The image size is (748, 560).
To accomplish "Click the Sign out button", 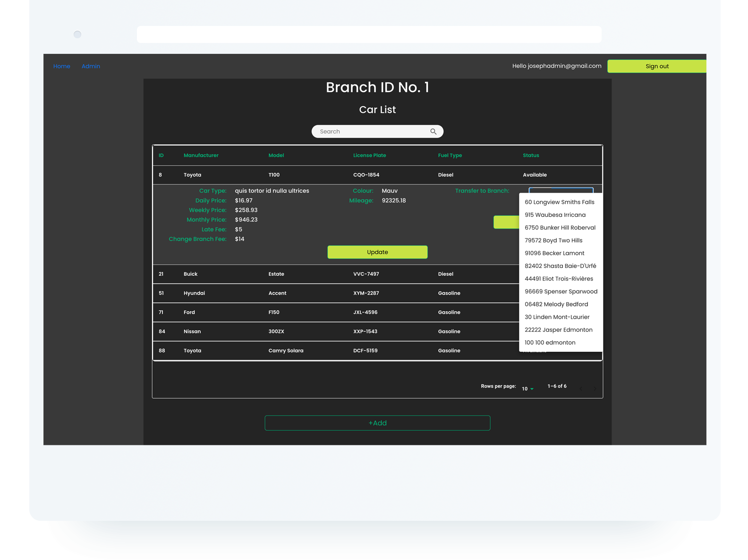I will (x=656, y=66).
